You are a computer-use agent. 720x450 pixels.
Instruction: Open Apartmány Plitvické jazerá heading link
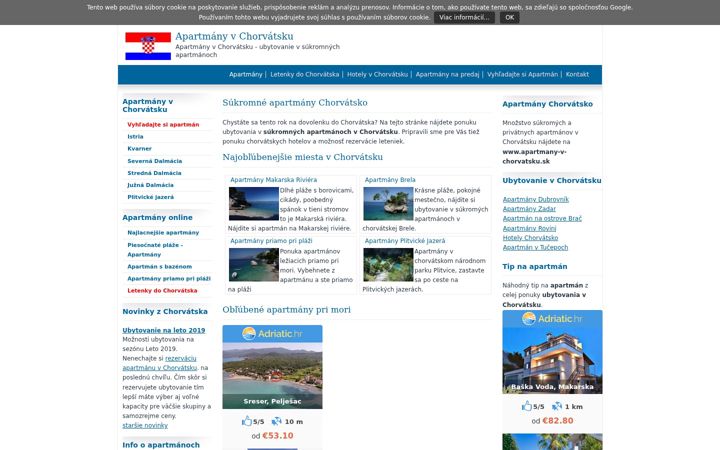point(405,241)
